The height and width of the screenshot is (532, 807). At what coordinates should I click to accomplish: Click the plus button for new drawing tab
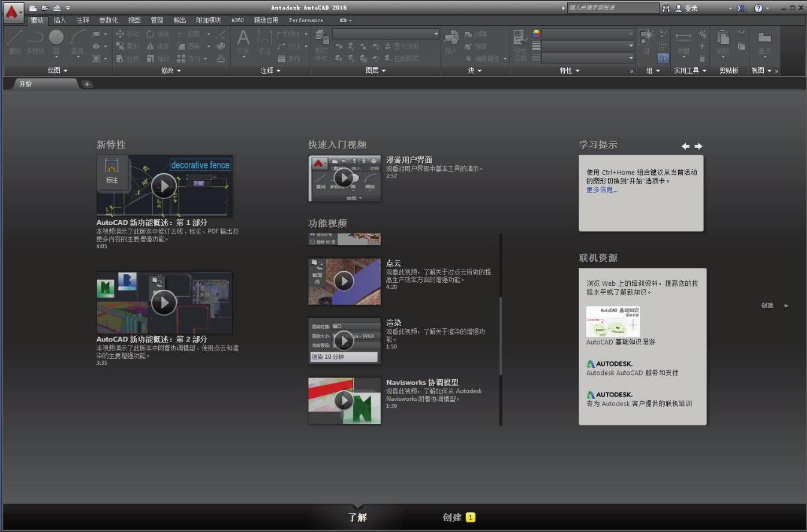tap(87, 84)
